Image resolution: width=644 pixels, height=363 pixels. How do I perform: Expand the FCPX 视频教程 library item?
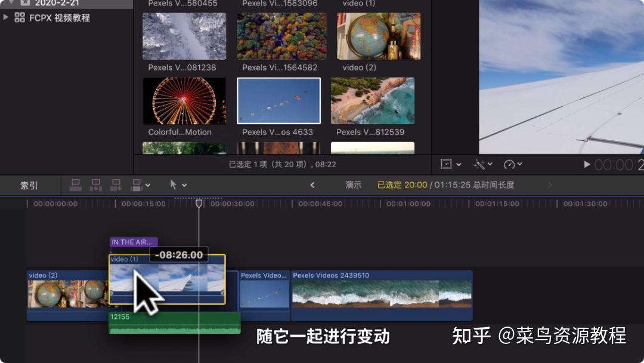6,17
